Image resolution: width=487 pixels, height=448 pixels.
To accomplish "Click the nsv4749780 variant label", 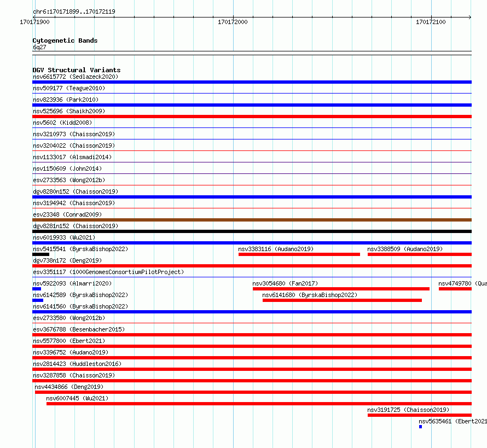I will click(x=462, y=283).
